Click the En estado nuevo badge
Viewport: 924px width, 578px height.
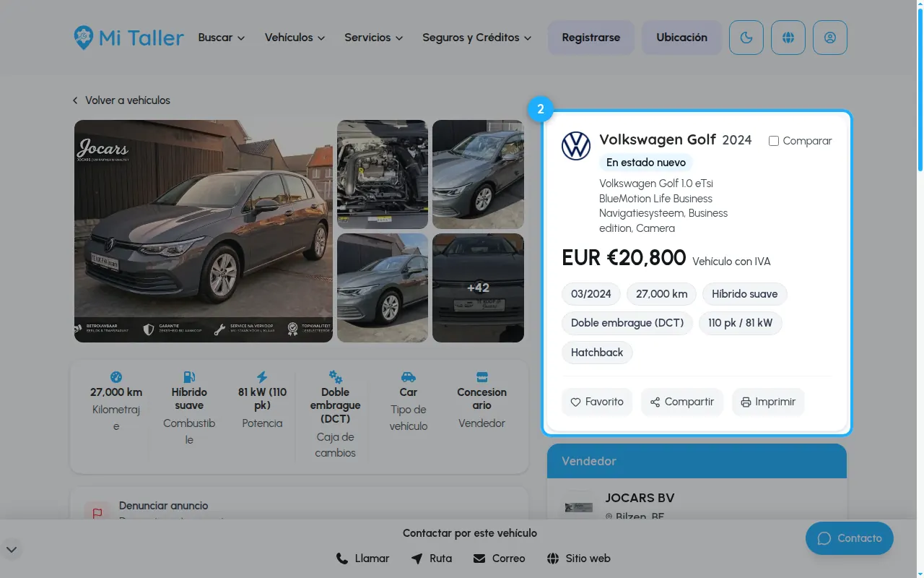(x=646, y=163)
